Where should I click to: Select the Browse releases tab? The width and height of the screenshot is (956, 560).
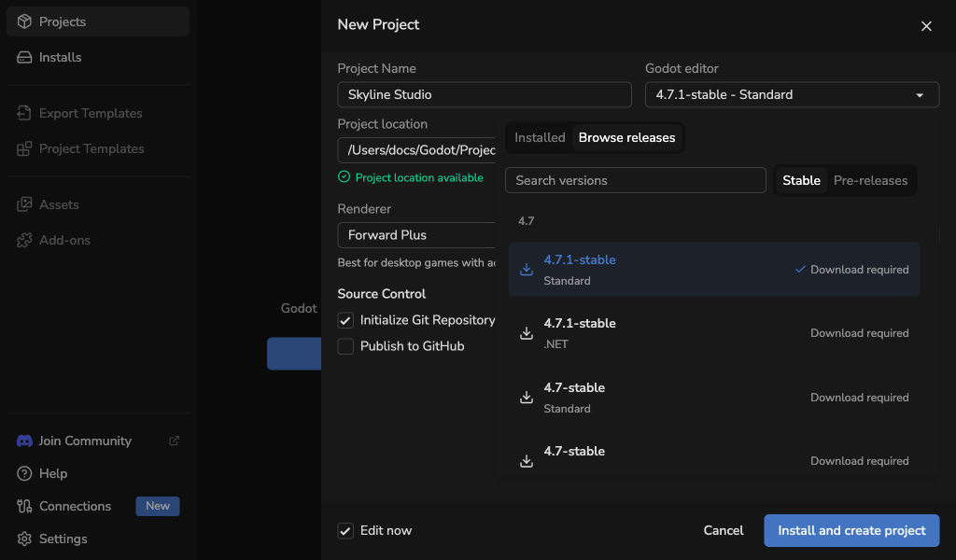click(x=626, y=138)
